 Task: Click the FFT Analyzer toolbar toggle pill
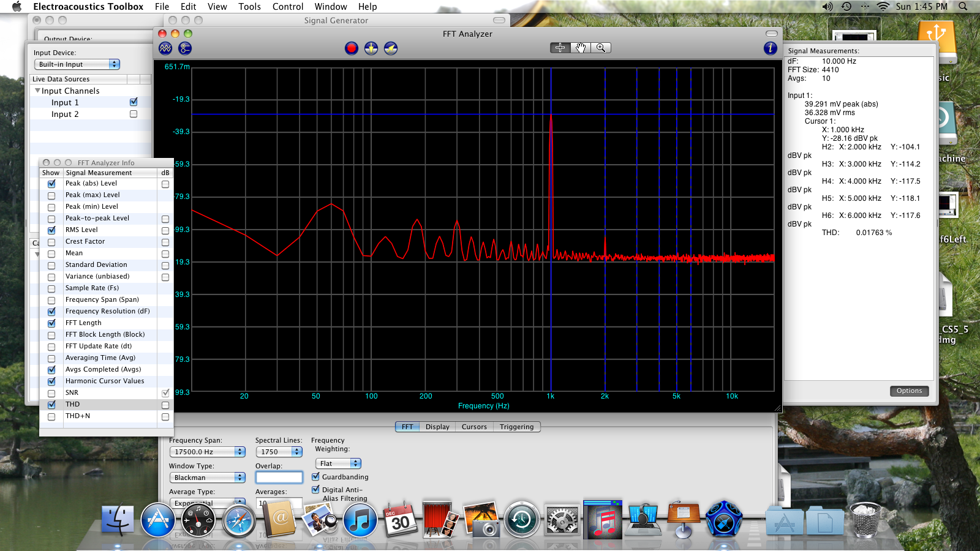(x=772, y=34)
